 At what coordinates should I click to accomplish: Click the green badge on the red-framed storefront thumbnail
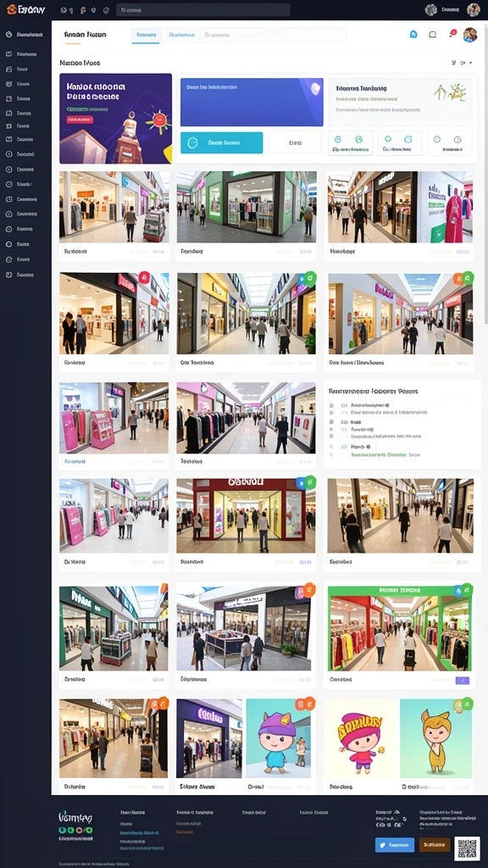(x=310, y=481)
